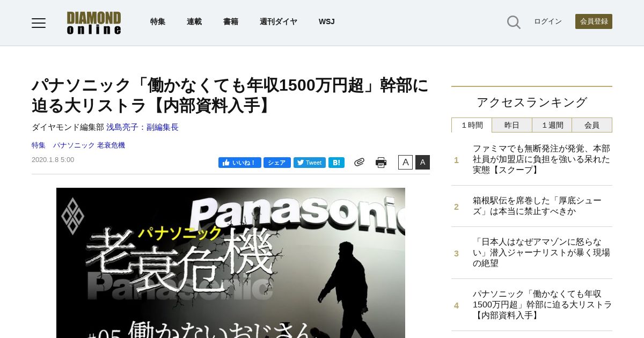
Task: Open the search magnifier icon
Action: (514, 22)
